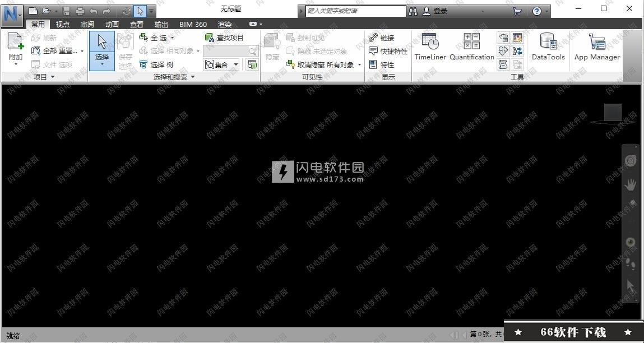Click the keyword search input field

point(356,11)
